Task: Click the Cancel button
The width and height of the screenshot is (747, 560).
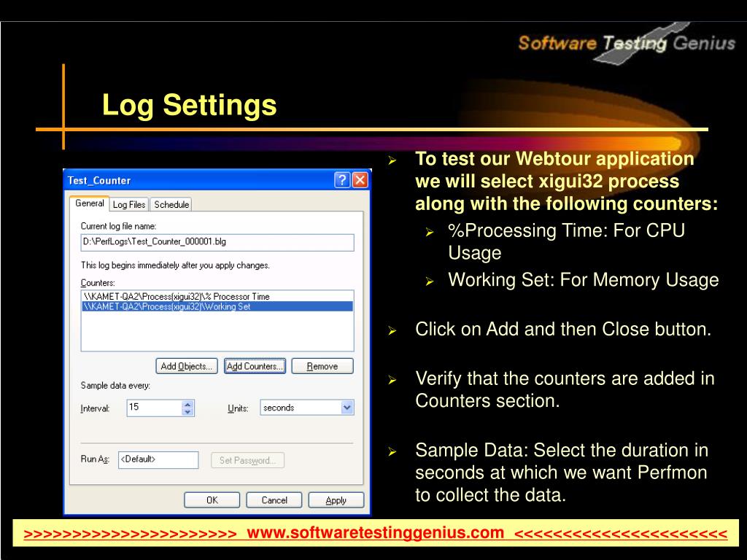Action: [x=274, y=500]
